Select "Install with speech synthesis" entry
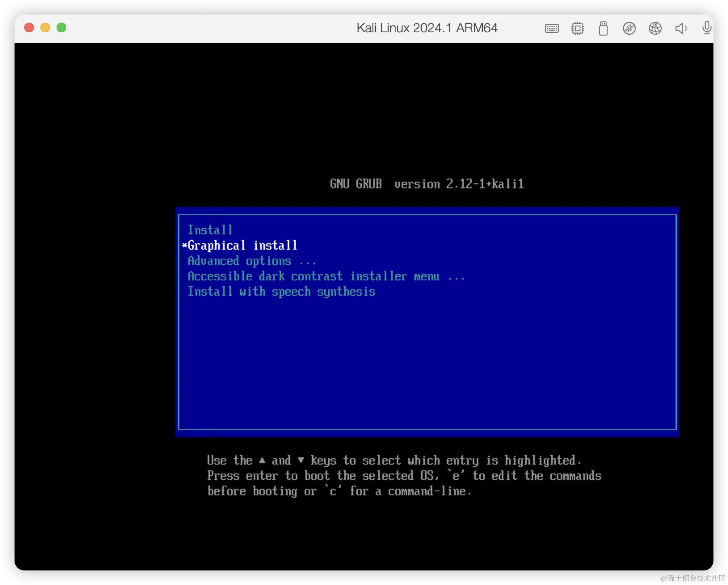Image resolution: width=728 pixels, height=585 pixels. pyautogui.click(x=282, y=292)
